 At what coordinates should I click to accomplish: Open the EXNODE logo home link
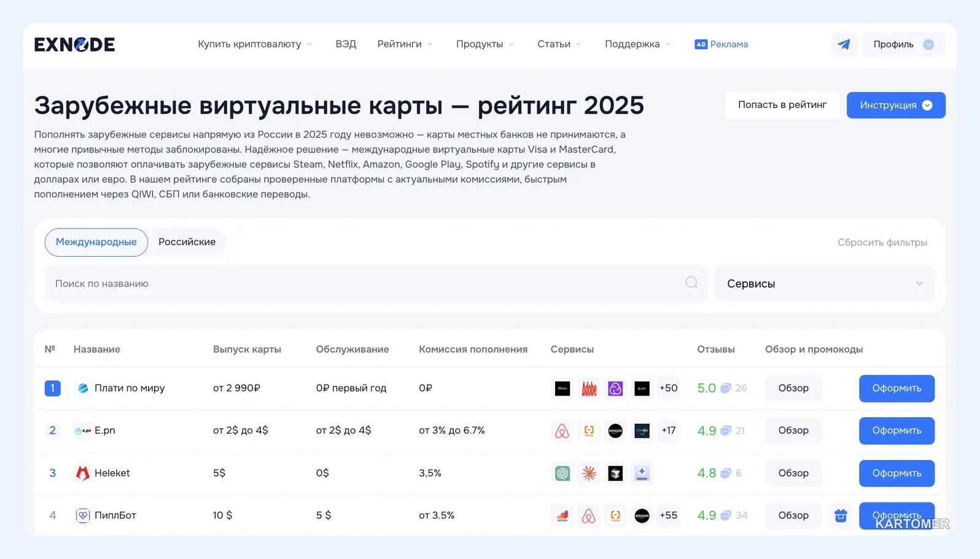pyautogui.click(x=74, y=44)
